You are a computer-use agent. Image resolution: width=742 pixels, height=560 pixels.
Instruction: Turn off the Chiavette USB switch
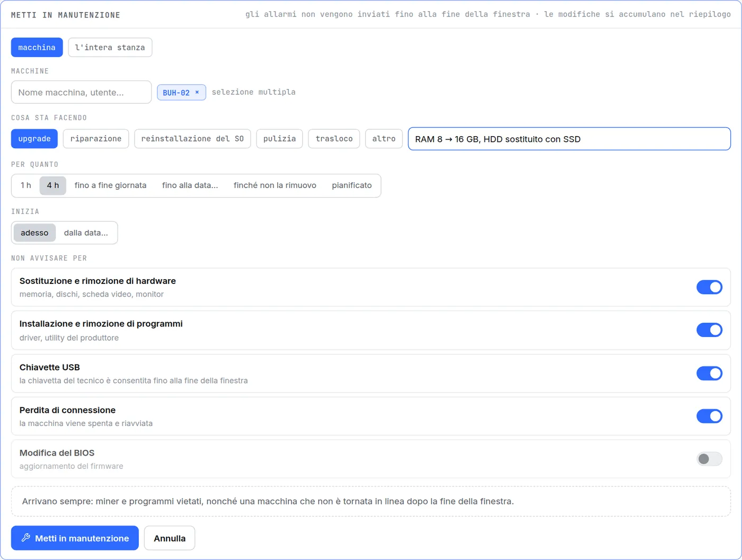pos(709,374)
